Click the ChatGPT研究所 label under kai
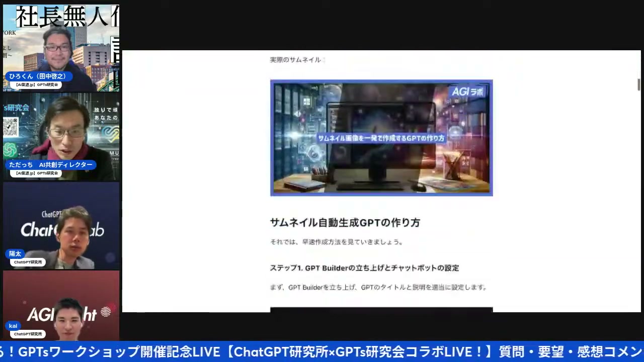 (x=28, y=334)
